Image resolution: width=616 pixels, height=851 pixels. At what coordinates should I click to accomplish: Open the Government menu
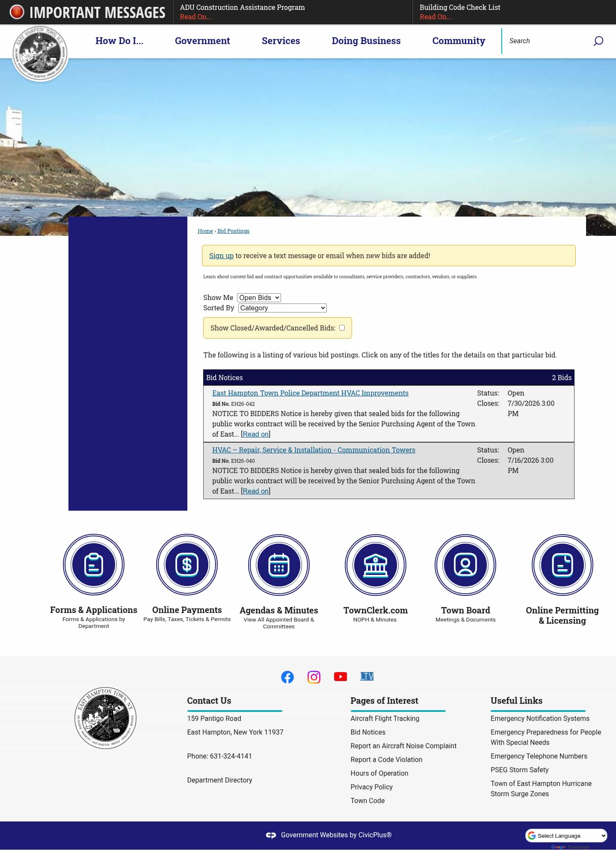[202, 41]
